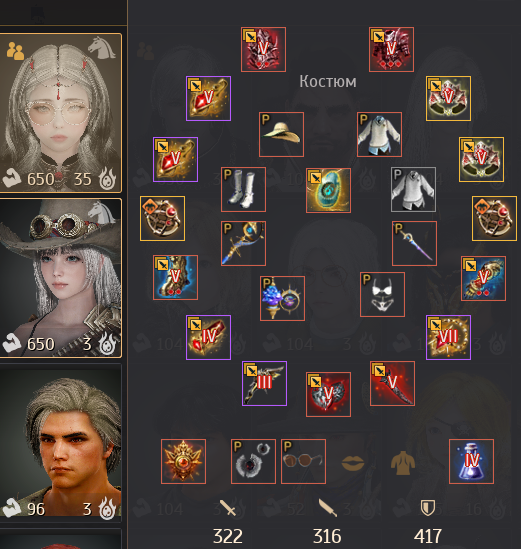Image resolution: width=521 pixels, height=549 pixels.
Task: Select the white boots costume slot
Action: click(243, 189)
